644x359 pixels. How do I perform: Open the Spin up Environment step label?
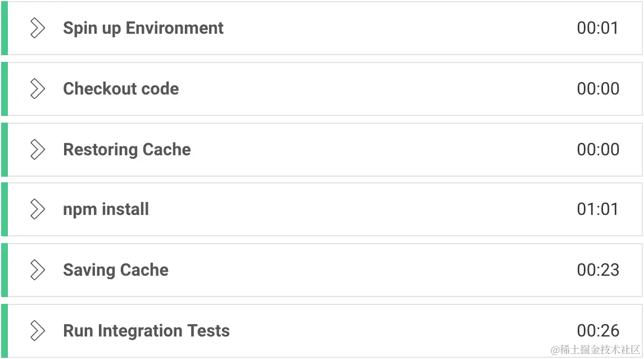point(143,28)
